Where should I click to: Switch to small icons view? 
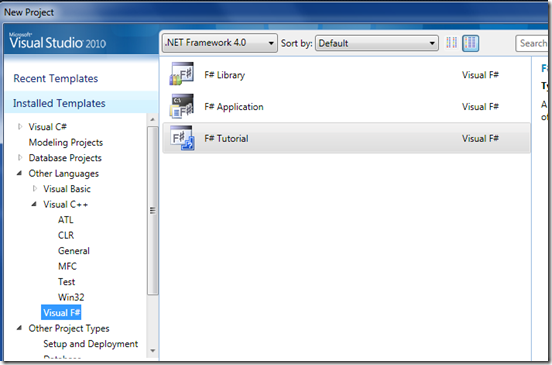point(452,43)
